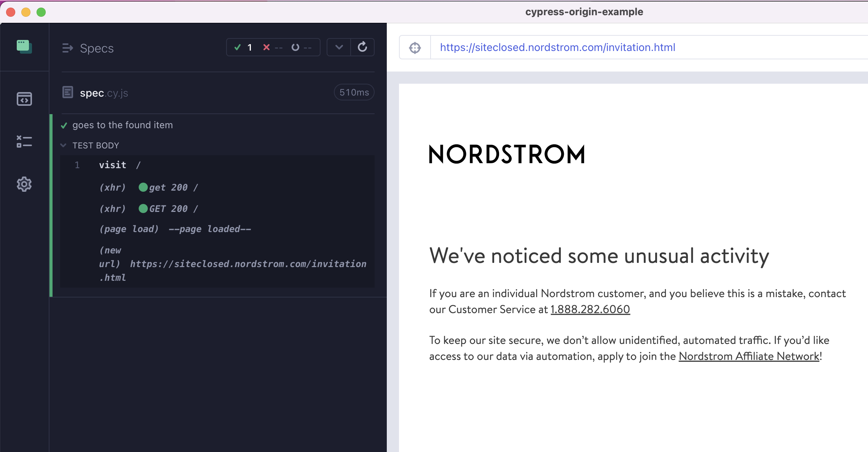This screenshot has width=868, height=452.
Task: Activate the selector playground crosshair icon
Action: [415, 47]
